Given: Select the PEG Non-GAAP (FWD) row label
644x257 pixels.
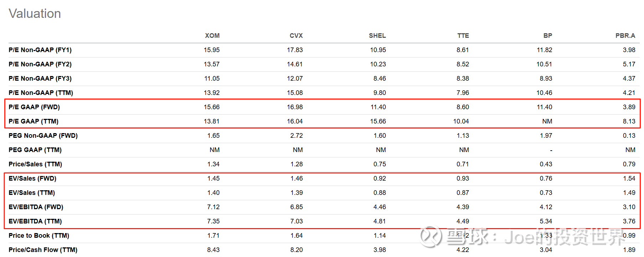Looking at the screenshot, I should tap(43, 136).
